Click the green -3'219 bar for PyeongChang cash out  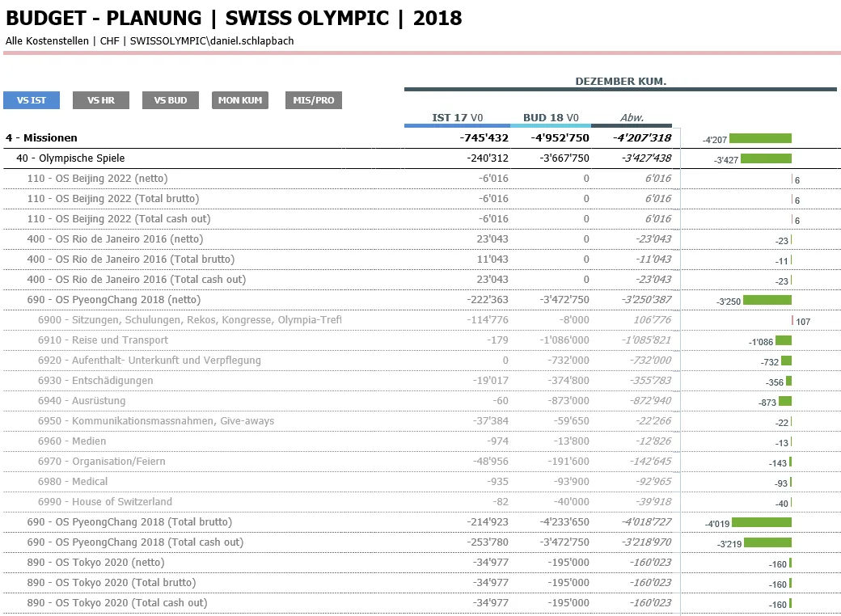pyautogui.click(x=767, y=542)
